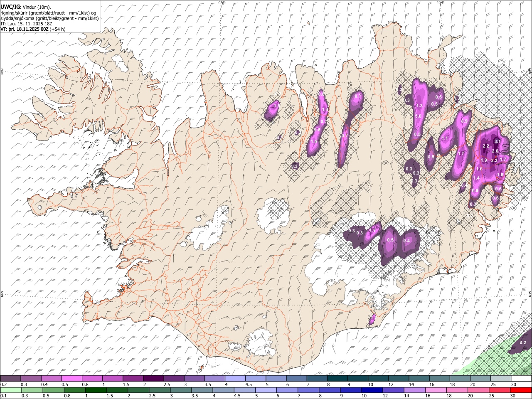
Task: Select the 'slydda/snjókoma' legend description line
Action: (x=49, y=18)
